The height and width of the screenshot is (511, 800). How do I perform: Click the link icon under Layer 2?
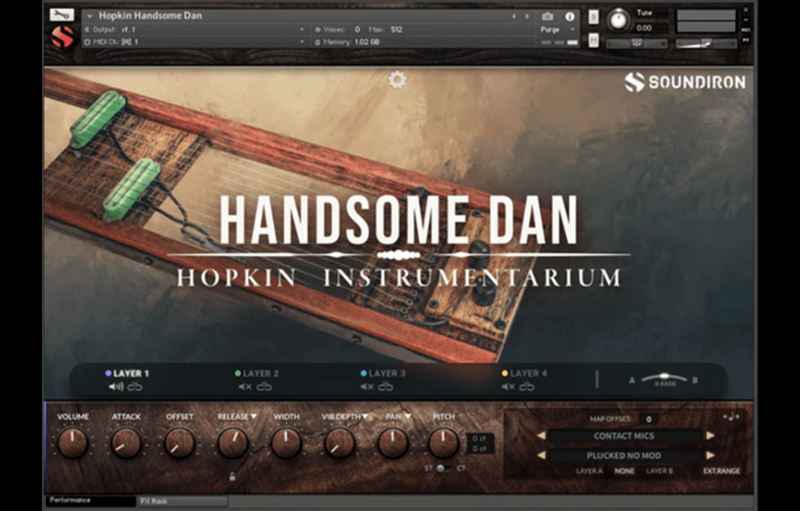pos(264,387)
